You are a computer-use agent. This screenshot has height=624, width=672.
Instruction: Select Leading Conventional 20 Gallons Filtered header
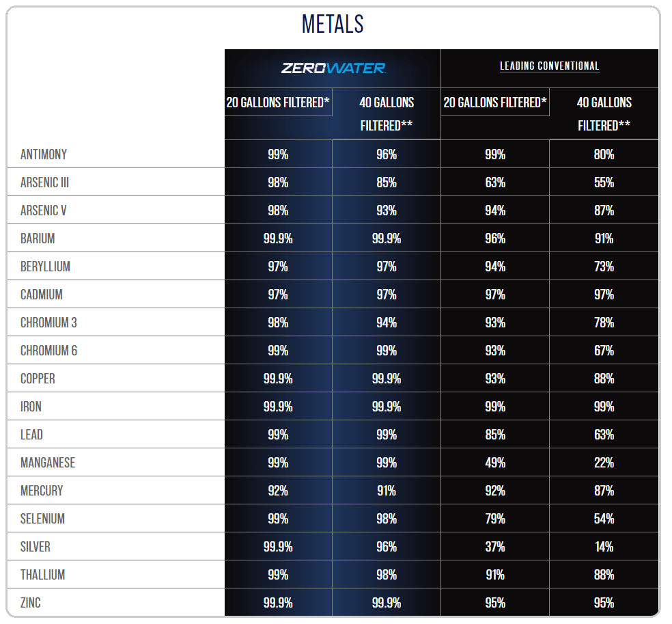pyautogui.click(x=495, y=103)
